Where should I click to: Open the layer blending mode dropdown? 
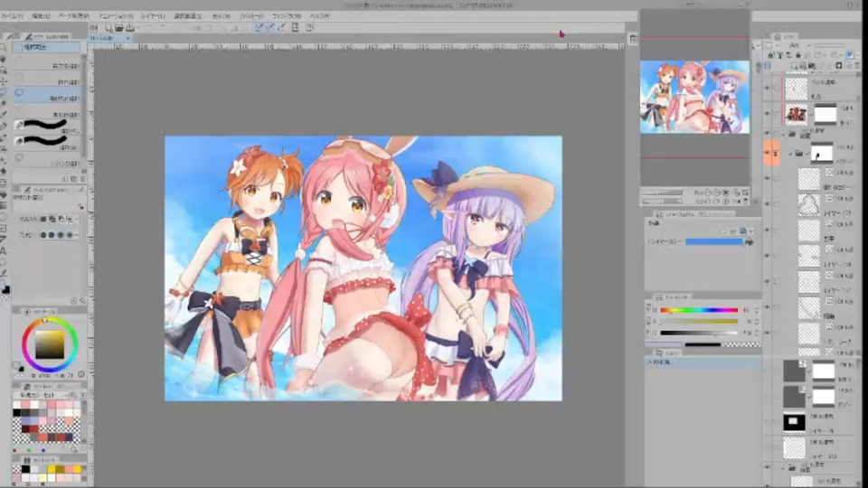coord(795,45)
